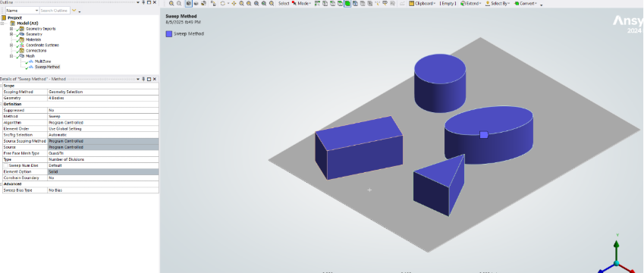The height and width of the screenshot is (273, 644).
Task: Collapse the Model (A3) tree node
Action: [2, 23]
